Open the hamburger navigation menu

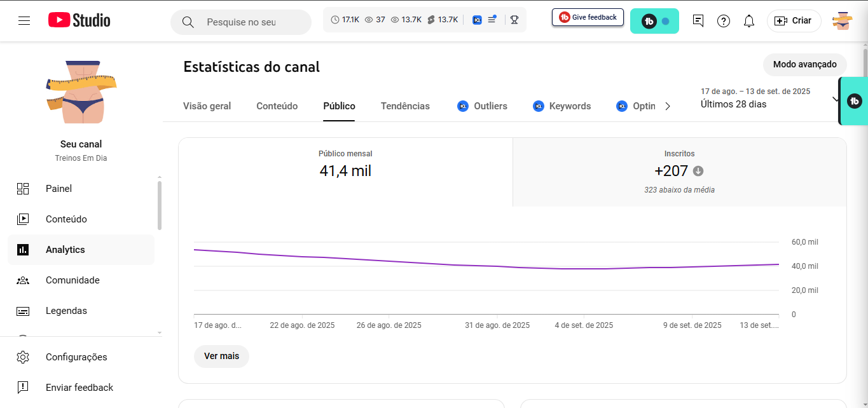point(24,21)
